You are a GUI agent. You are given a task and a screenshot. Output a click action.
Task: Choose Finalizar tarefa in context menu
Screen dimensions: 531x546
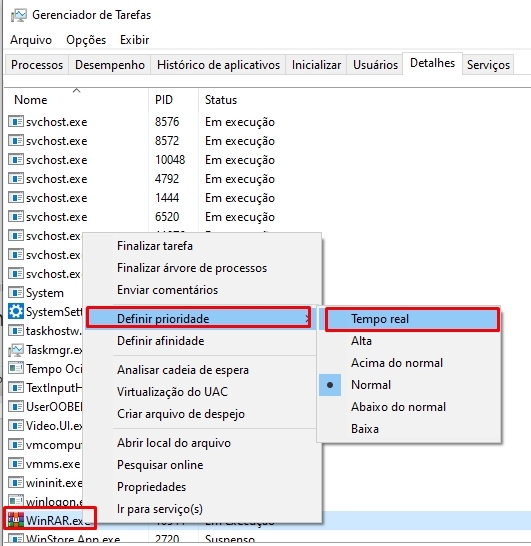click(x=202, y=246)
